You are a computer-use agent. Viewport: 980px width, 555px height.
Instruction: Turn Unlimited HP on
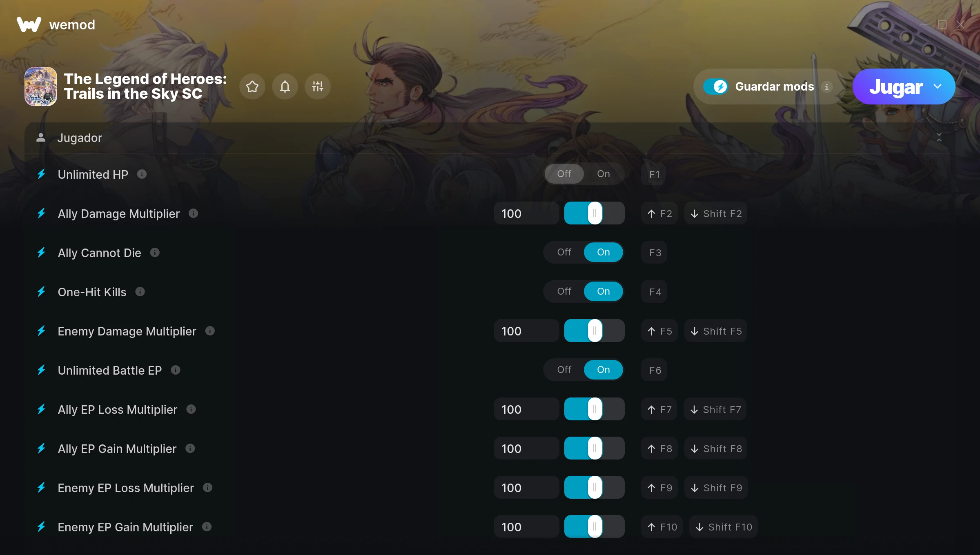604,174
